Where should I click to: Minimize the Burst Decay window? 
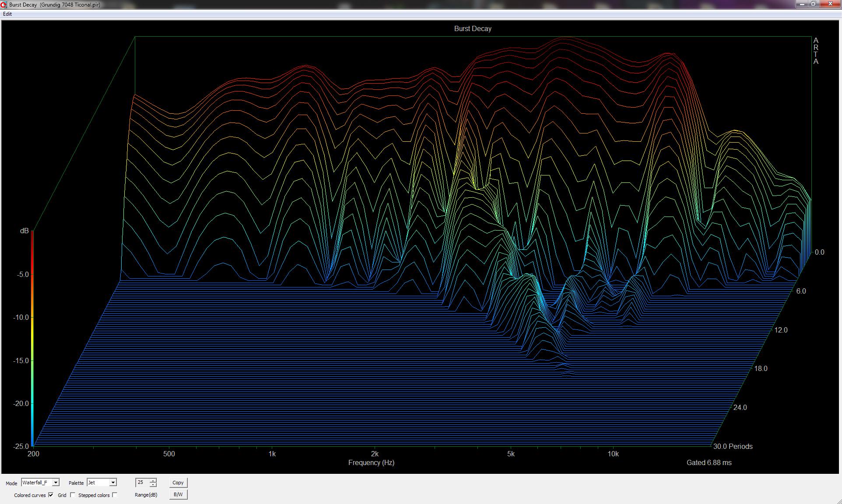(801, 4)
